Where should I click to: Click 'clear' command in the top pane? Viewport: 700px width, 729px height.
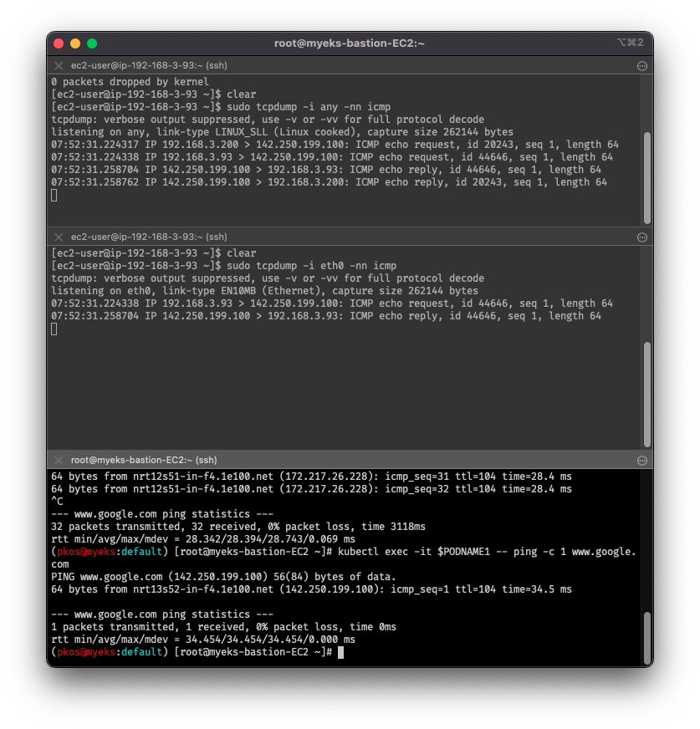tap(241, 94)
